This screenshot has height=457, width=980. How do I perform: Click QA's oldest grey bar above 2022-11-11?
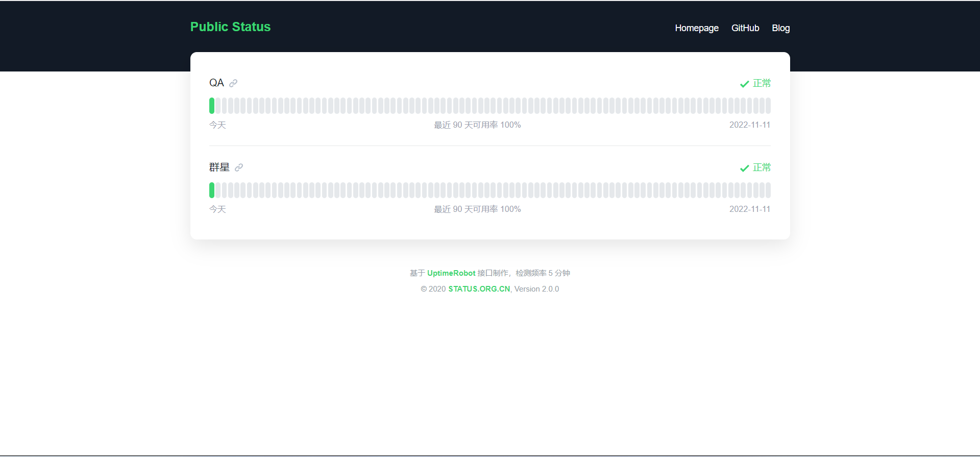point(768,106)
